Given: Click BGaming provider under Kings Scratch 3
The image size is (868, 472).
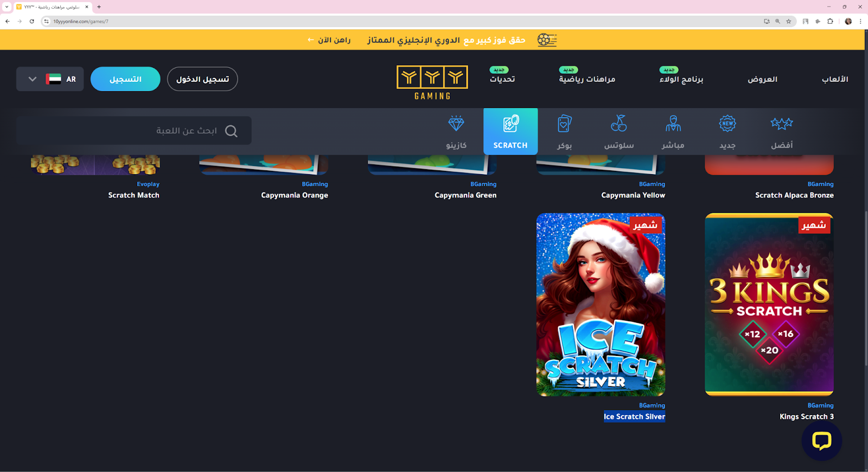Looking at the screenshot, I should click(x=820, y=405).
